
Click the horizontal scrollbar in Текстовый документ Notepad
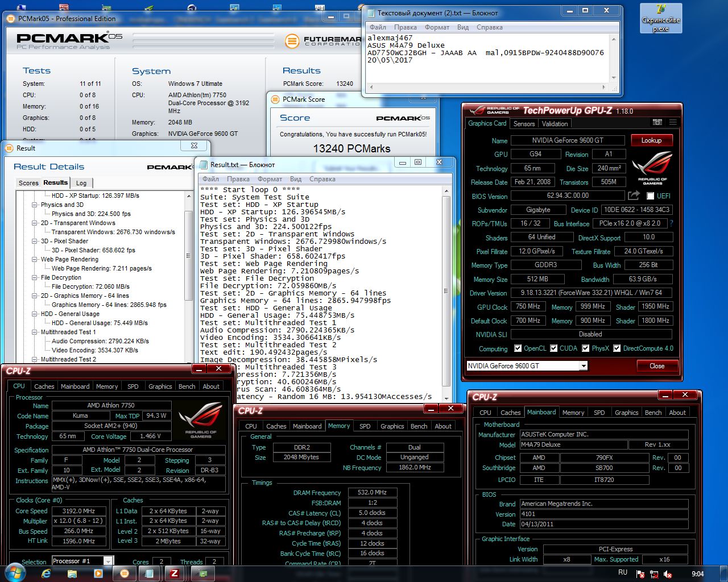tap(488, 87)
